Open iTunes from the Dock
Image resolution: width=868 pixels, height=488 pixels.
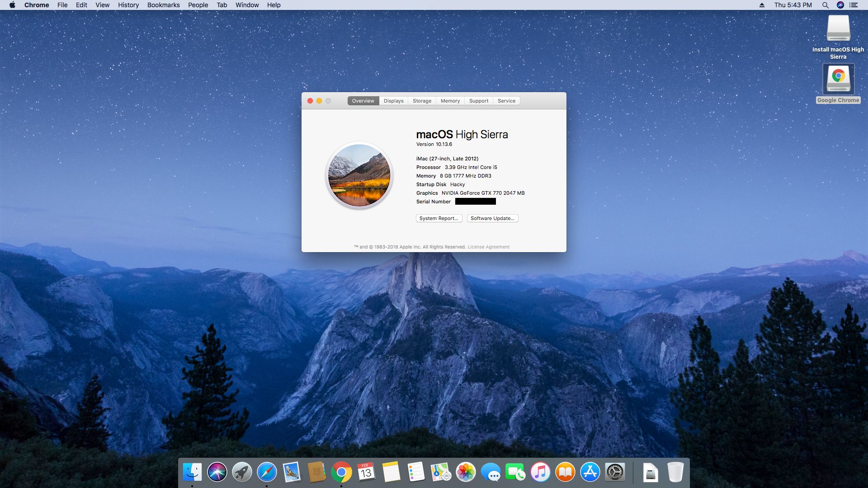pyautogui.click(x=541, y=472)
